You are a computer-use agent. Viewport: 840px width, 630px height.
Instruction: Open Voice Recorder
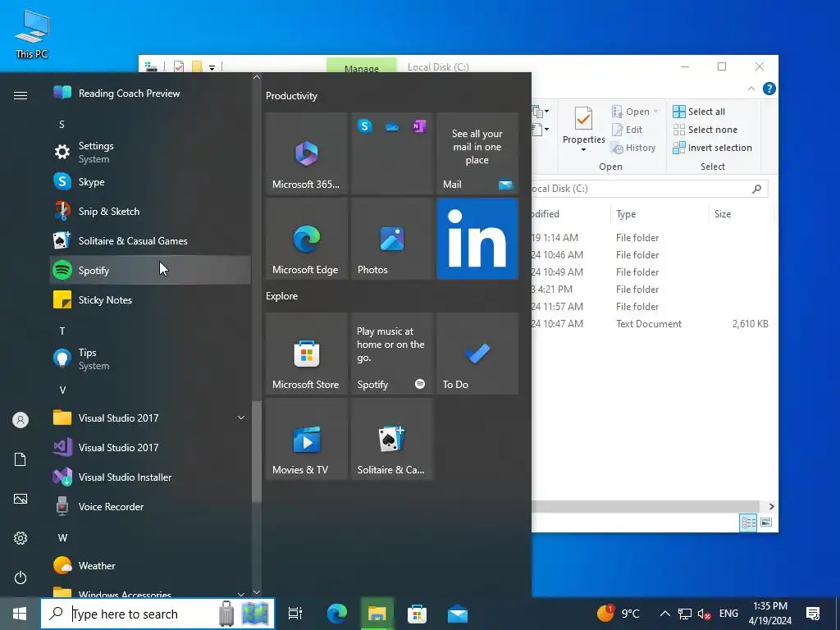click(x=150, y=506)
